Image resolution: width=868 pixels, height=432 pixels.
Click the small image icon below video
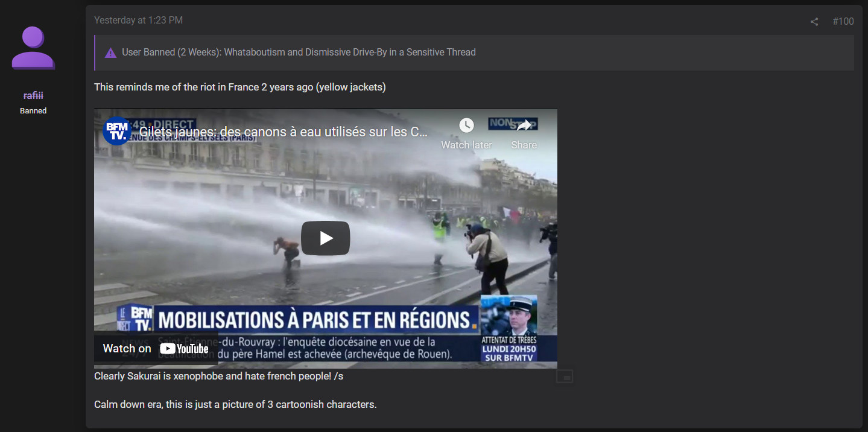coord(565,377)
